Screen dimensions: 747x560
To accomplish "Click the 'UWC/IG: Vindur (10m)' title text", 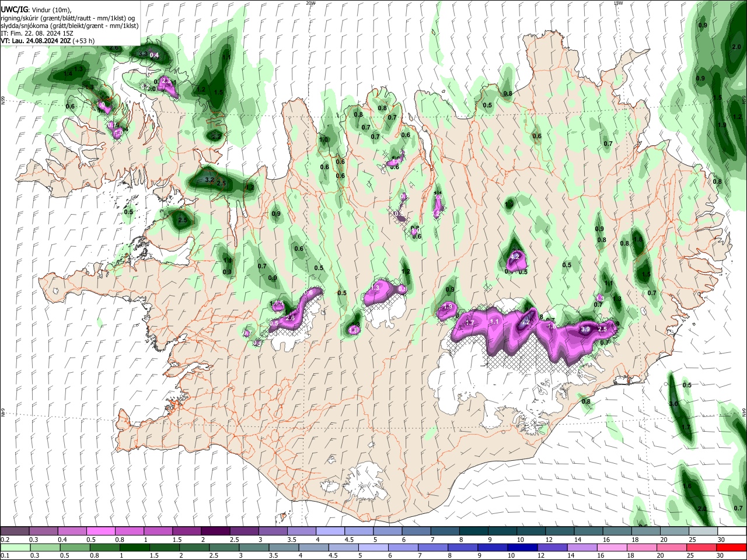I will (x=36, y=10).
